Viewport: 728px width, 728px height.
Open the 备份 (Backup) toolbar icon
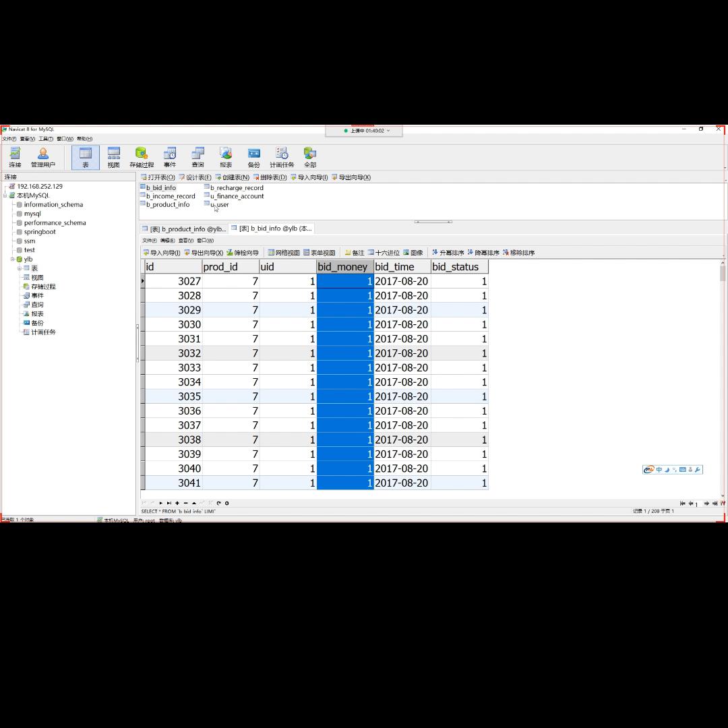click(253, 158)
